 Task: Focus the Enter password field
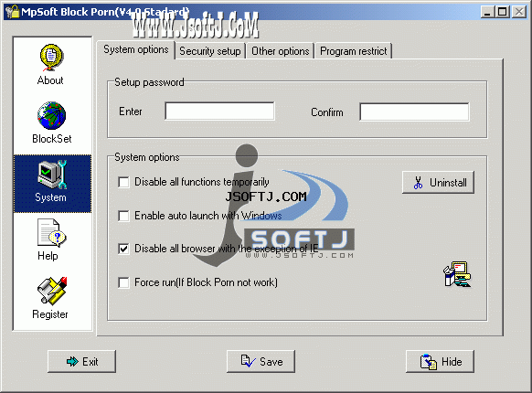coord(220,111)
